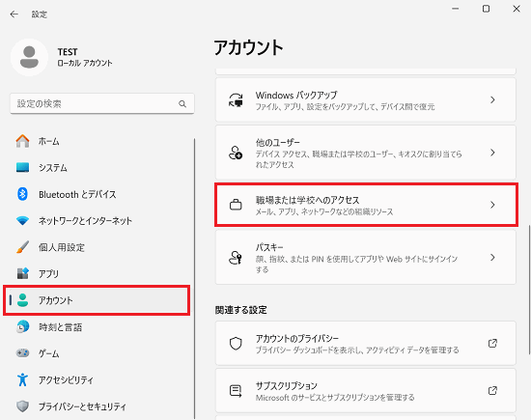The height and width of the screenshot is (420, 531).
Task: Focus the 設定の検索 search field
Action: pyautogui.click(x=102, y=103)
